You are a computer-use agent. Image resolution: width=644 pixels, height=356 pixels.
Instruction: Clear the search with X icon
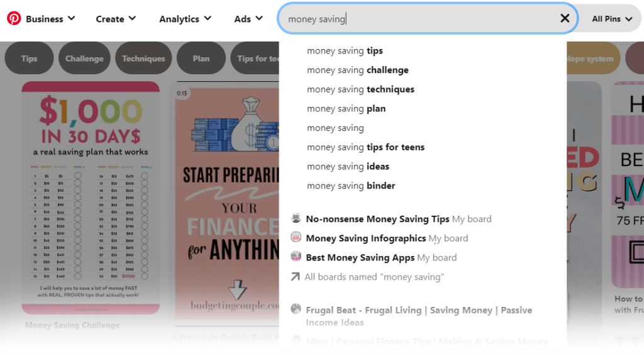565,18
